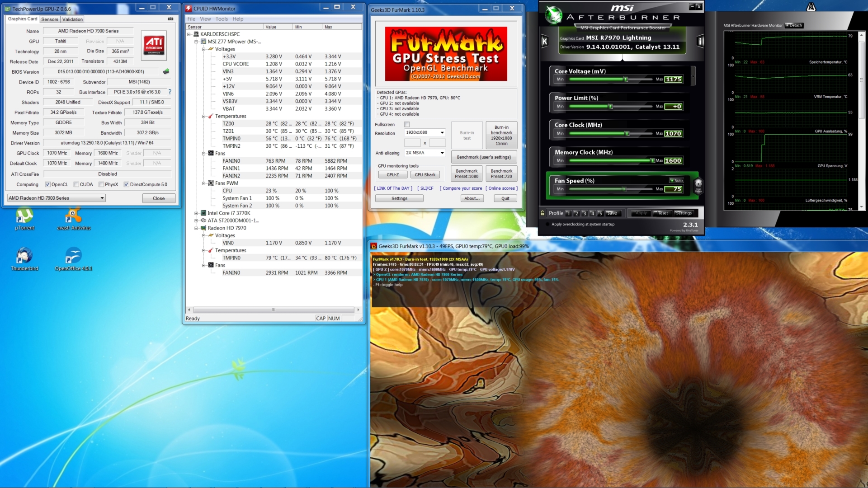Expand the ATA ST2000DM001 drive node

pos(196,221)
